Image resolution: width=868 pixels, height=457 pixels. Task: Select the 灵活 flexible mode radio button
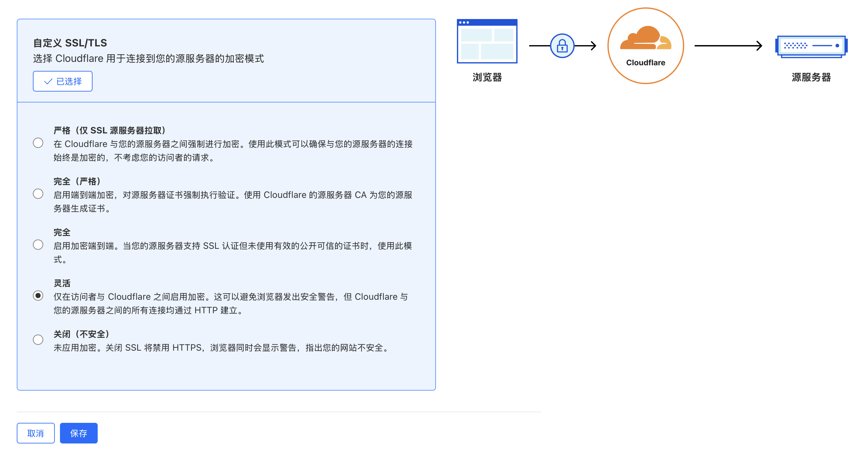(38, 296)
